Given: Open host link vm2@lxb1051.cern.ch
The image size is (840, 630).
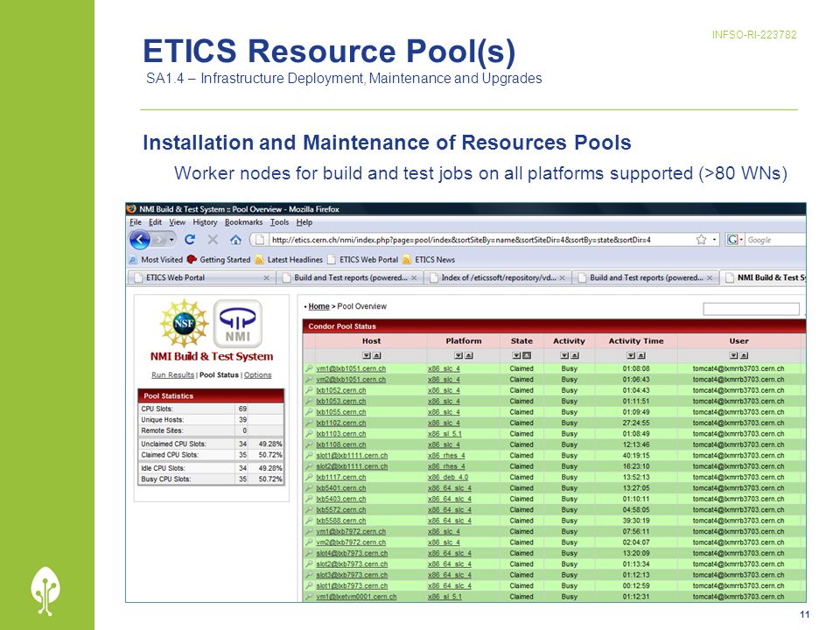Looking at the screenshot, I should [351, 379].
